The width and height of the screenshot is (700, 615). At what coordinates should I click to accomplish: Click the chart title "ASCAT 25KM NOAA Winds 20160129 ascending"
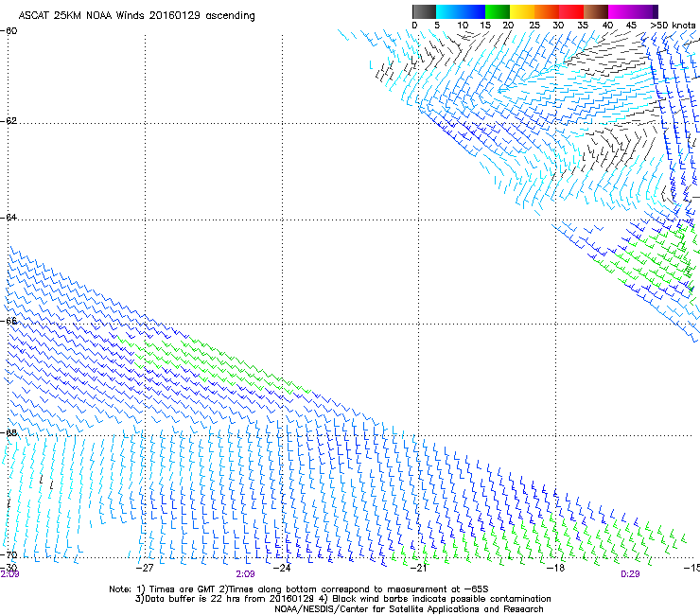coord(136,16)
